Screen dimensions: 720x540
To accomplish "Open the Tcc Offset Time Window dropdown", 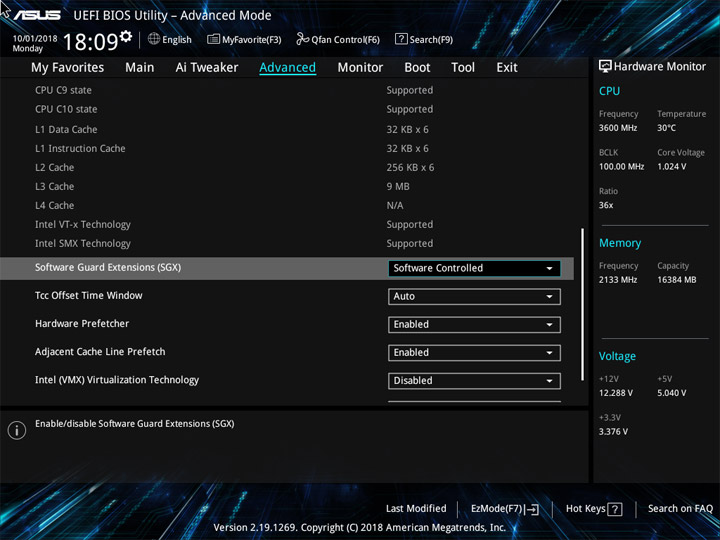I will point(474,297).
